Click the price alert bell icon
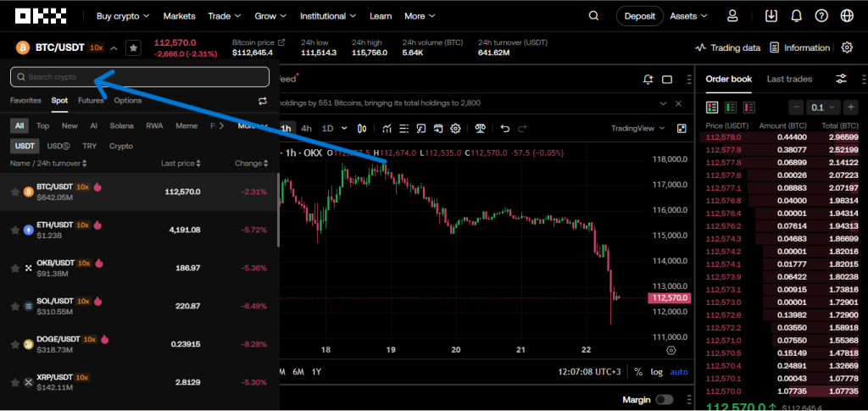The width and height of the screenshot is (868, 411). pos(648,80)
